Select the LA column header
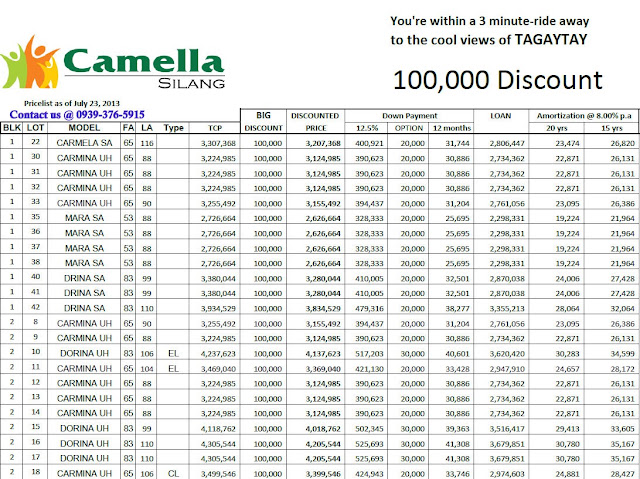Viewport: 640px width, 479px height. (x=147, y=128)
